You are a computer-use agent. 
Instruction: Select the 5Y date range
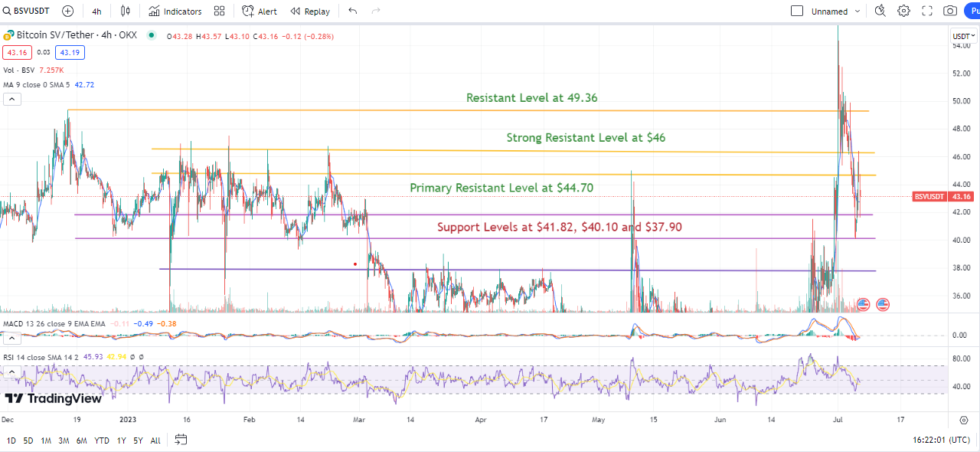point(138,441)
